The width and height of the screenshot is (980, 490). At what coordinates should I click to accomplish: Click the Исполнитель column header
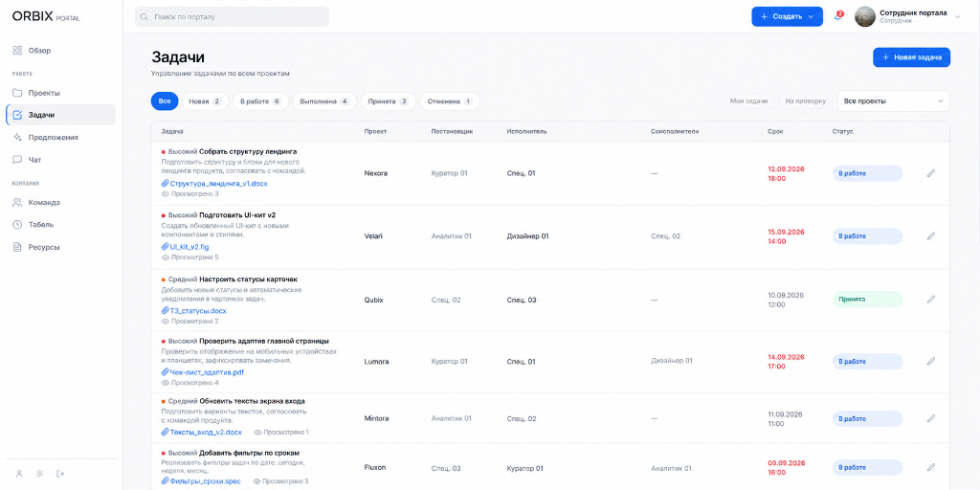(527, 132)
